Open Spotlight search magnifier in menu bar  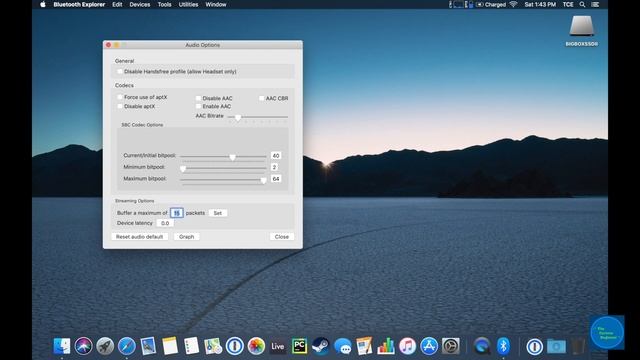(582, 4)
